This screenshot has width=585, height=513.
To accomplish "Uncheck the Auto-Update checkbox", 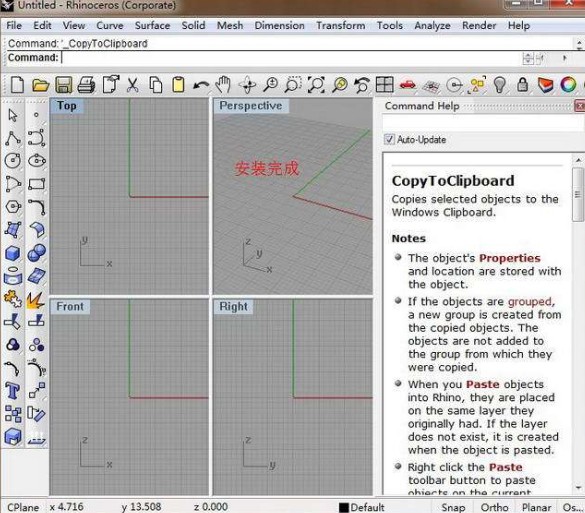I will point(389,139).
